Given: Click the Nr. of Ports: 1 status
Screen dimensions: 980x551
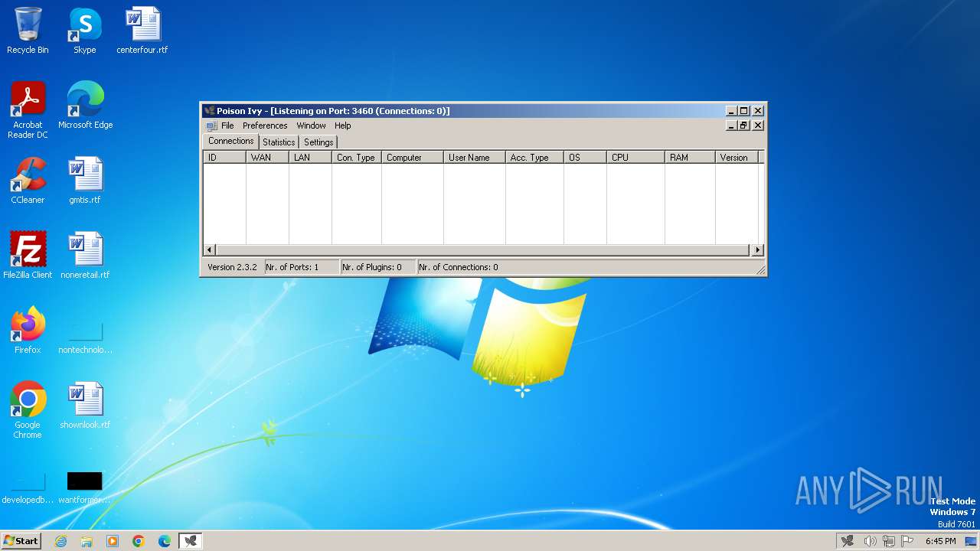Looking at the screenshot, I should [302, 267].
